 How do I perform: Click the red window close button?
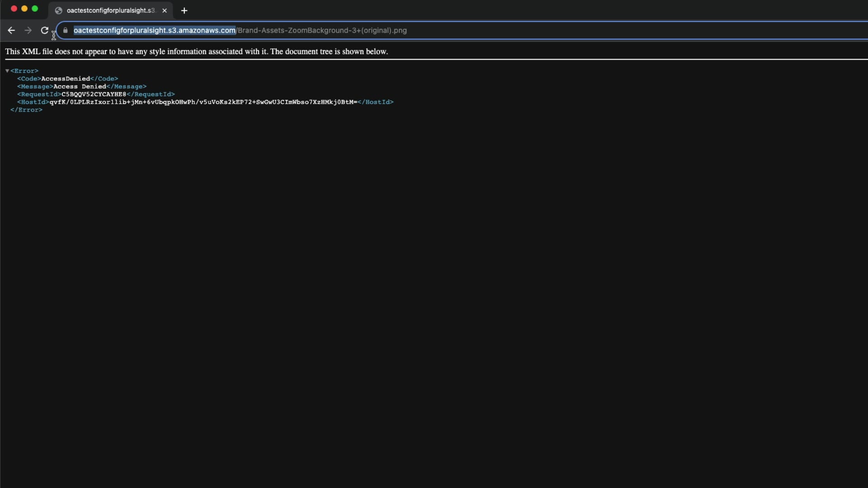[x=14, y=9]
